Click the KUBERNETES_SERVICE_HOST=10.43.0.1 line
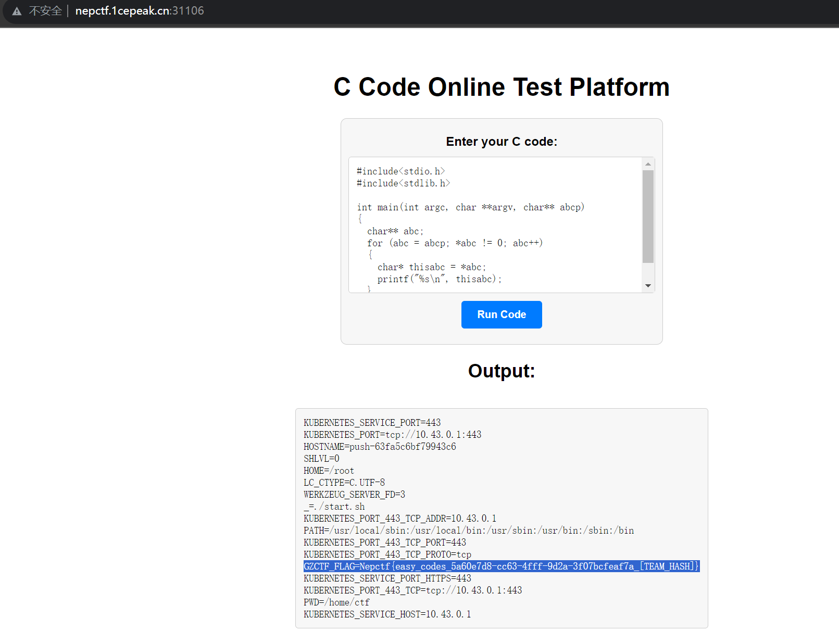Screen dimensions: 839x644 coord(387,614)
